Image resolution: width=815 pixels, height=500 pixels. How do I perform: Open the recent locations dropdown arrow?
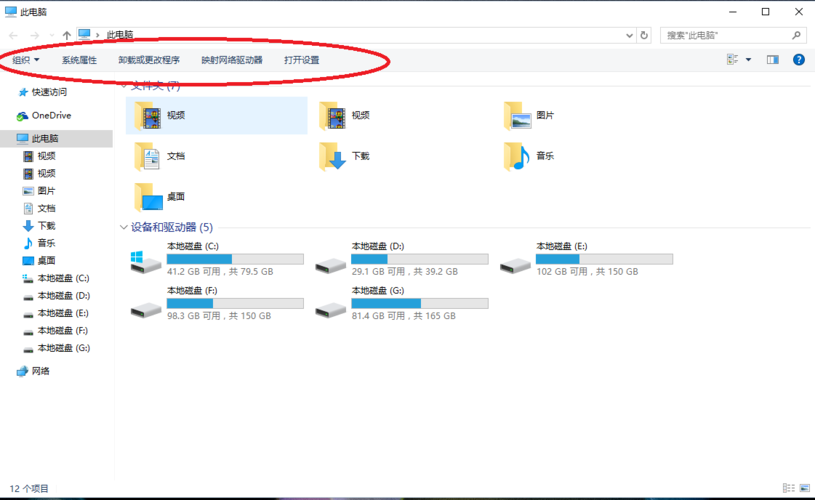pos(51,35)
